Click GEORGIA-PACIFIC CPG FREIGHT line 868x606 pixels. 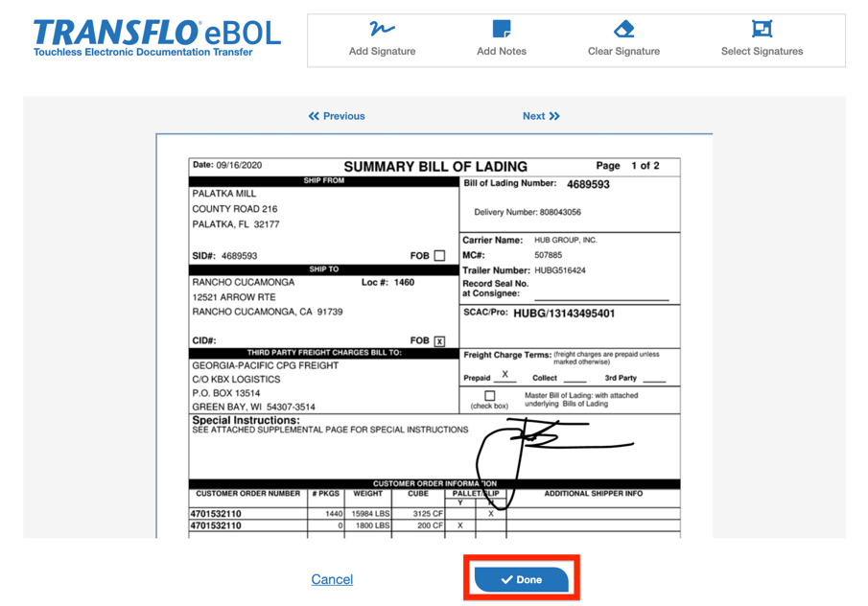[x=265, y=365]
